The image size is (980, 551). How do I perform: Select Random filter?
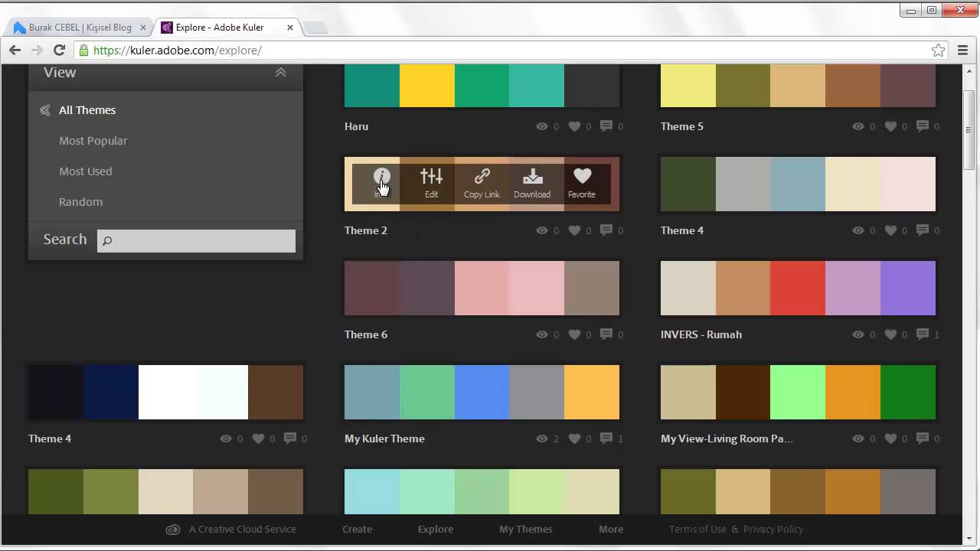pos(80,202)
